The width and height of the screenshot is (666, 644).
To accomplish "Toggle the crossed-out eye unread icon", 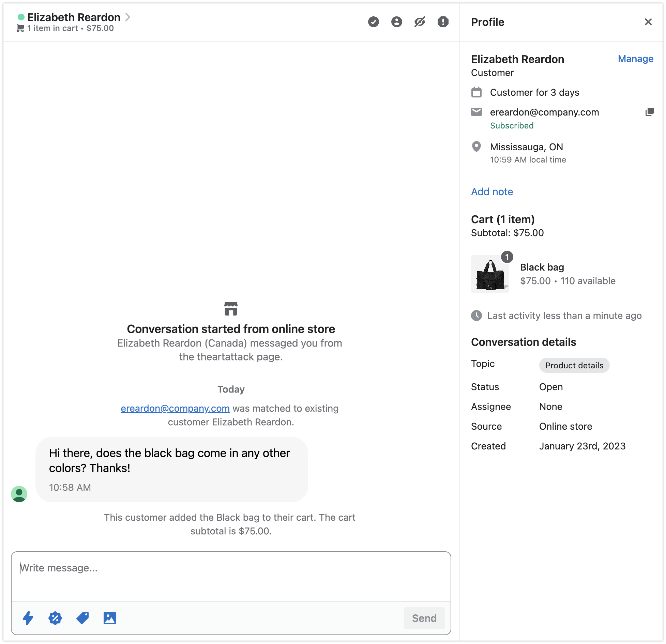I will [x=420, y=22].
